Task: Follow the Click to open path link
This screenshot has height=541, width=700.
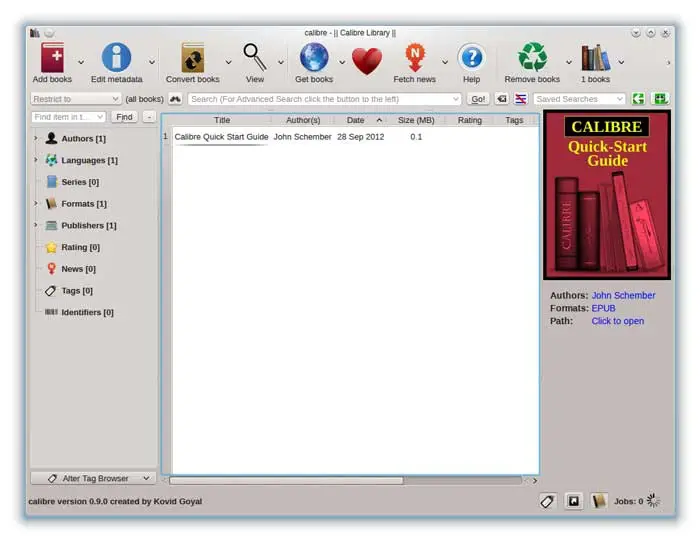Action: (x=617, y=321)
